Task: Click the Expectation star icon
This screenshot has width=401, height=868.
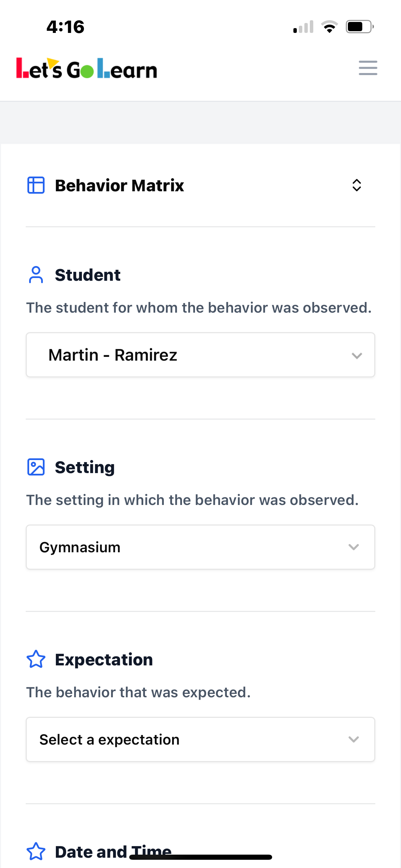Action: (36, 659)
